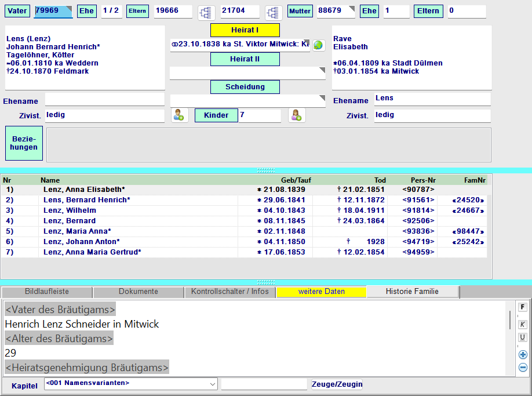Open the Kapitel dropdown list
This screenshot has width=532, height=396.
tap(212, 384)
